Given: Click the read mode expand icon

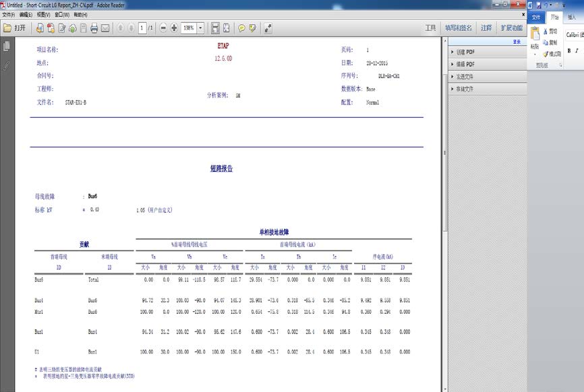Looking at the screenshot, I should (x=268, y=28).
